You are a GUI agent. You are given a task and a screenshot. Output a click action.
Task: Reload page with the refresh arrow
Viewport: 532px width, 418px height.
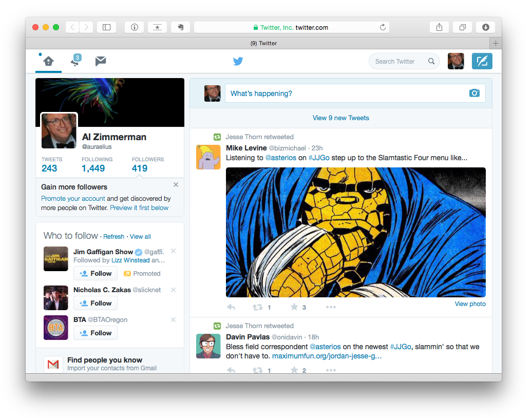pos(383,27)
